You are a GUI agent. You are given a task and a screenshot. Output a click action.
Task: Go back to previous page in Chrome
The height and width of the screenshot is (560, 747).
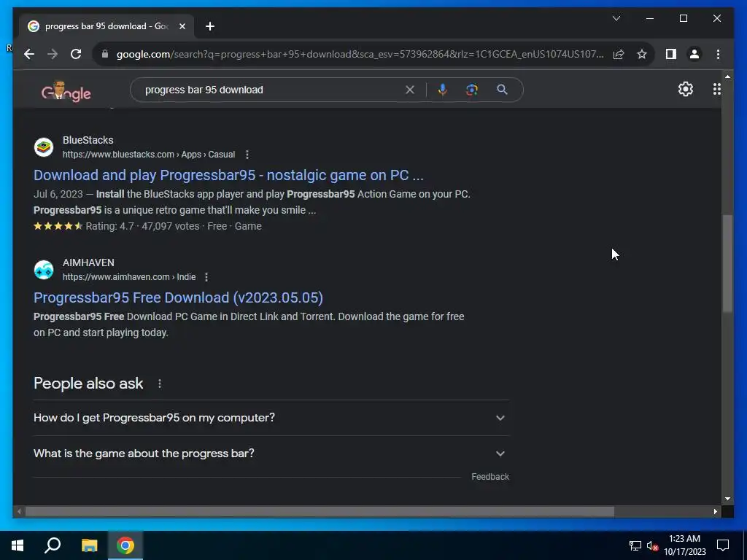[29, 54]
